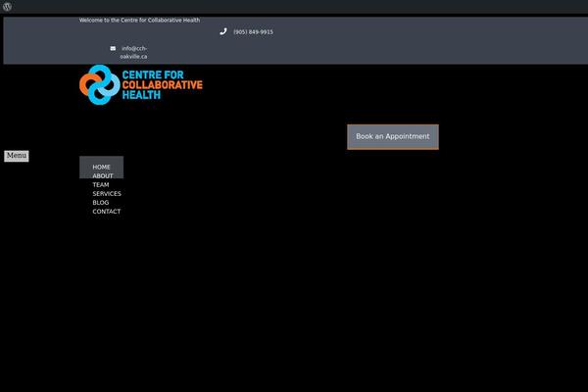Toggle the Menu button
The width and height of the screenshot is (588, 392).
(x=17, y=156)
